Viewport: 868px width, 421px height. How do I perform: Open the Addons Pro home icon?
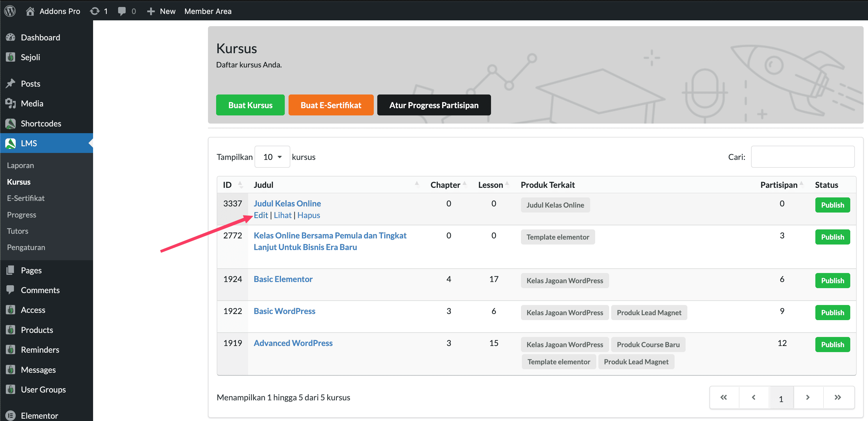pos(30,11)
